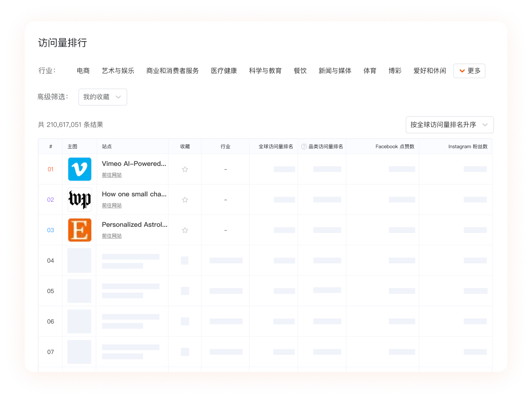Choose the 医疗健康 industry category
Image resolution: width=532 pixels, height=400 pixels.
point(224,71)
